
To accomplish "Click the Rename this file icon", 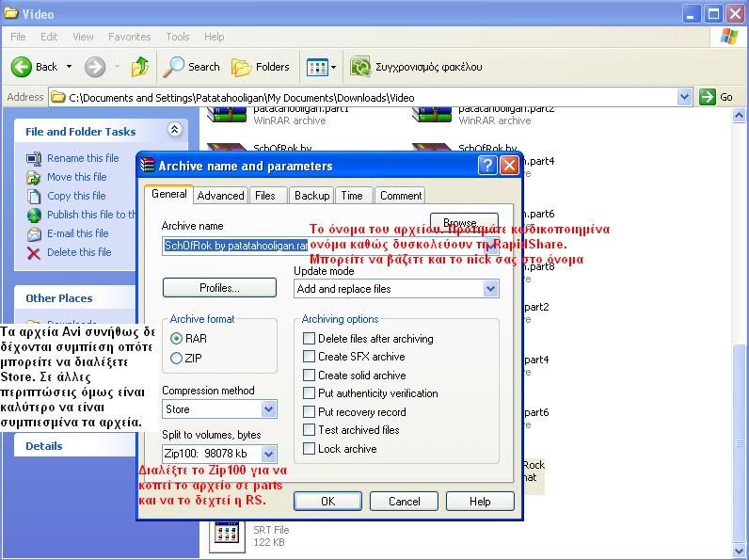I will pos(34,158).
